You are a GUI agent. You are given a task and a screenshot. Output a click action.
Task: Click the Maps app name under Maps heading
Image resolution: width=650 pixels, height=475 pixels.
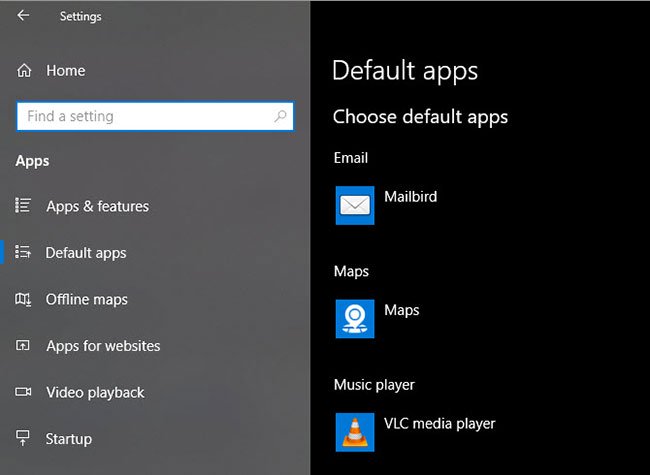[x=402, y=310]
